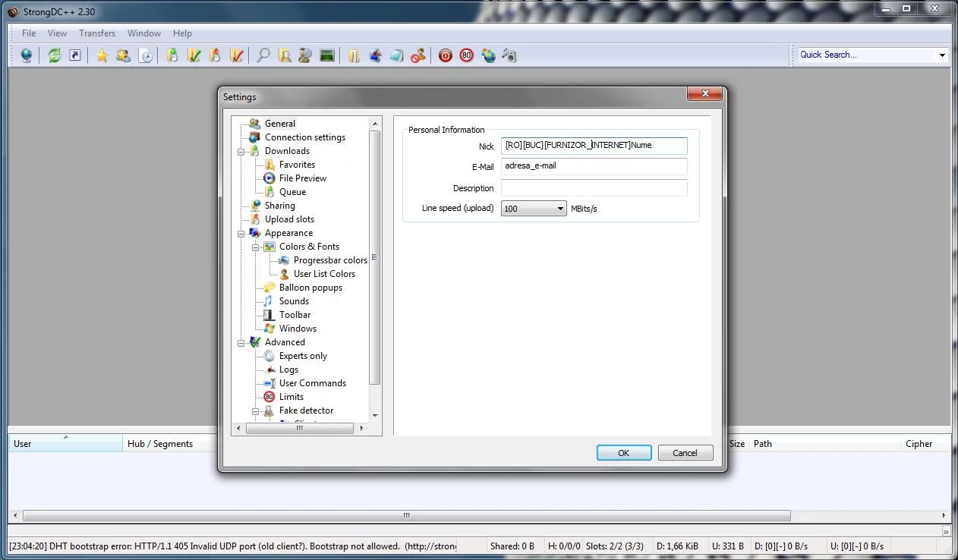This screenshot has height=560, width=958.
Task: Select Upload slots in settings tree
Action: point(289,219)
